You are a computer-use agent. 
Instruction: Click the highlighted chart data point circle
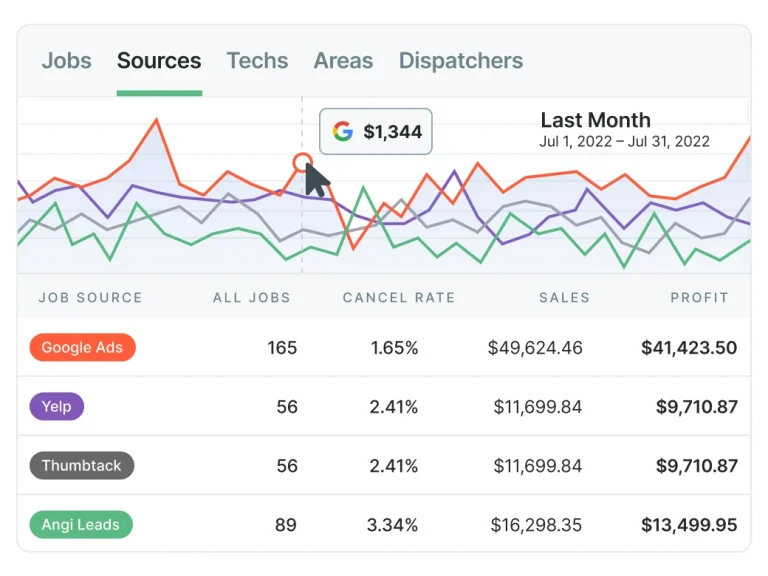[302, 162]
